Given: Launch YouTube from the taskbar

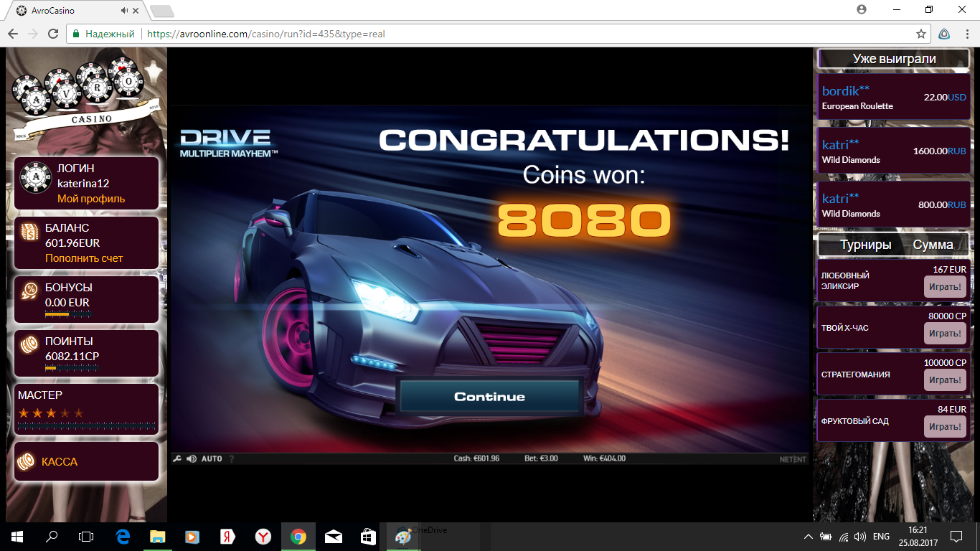Looking at the screenshot, I should tap(192, 536).
